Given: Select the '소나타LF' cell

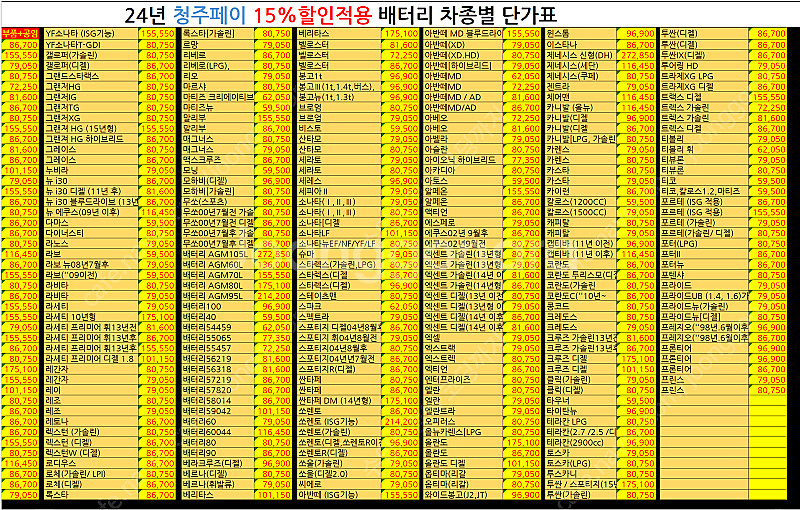Looking at the screenshot, I should pos(339,233).
